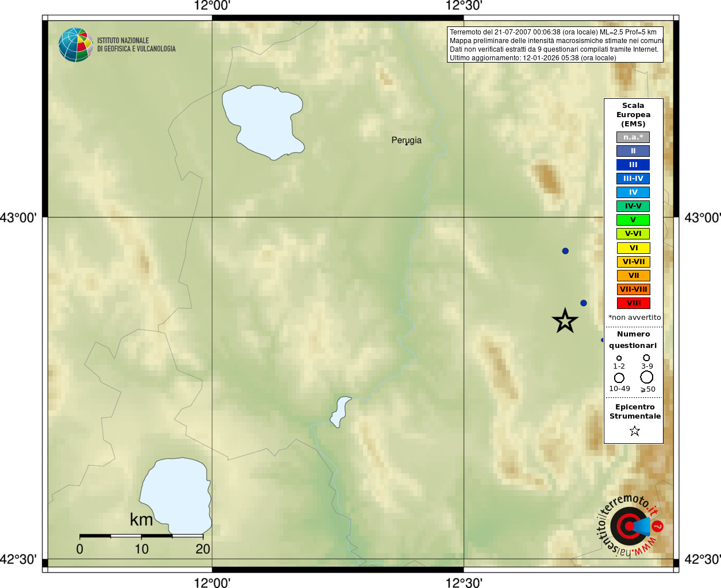Click the '*non avvertito' legend note
Viewport: 721px width, 588px height.
[x=634, y=318]
